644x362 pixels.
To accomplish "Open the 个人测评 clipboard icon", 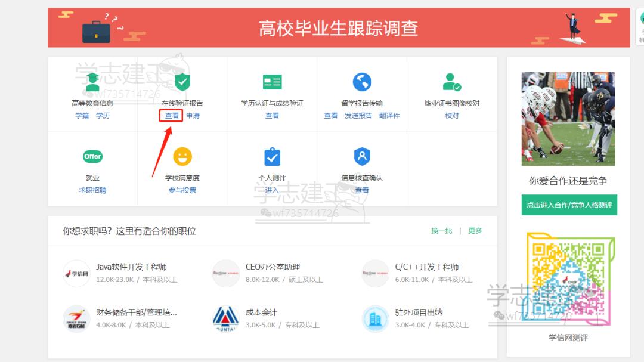I will tap(271, 156).
